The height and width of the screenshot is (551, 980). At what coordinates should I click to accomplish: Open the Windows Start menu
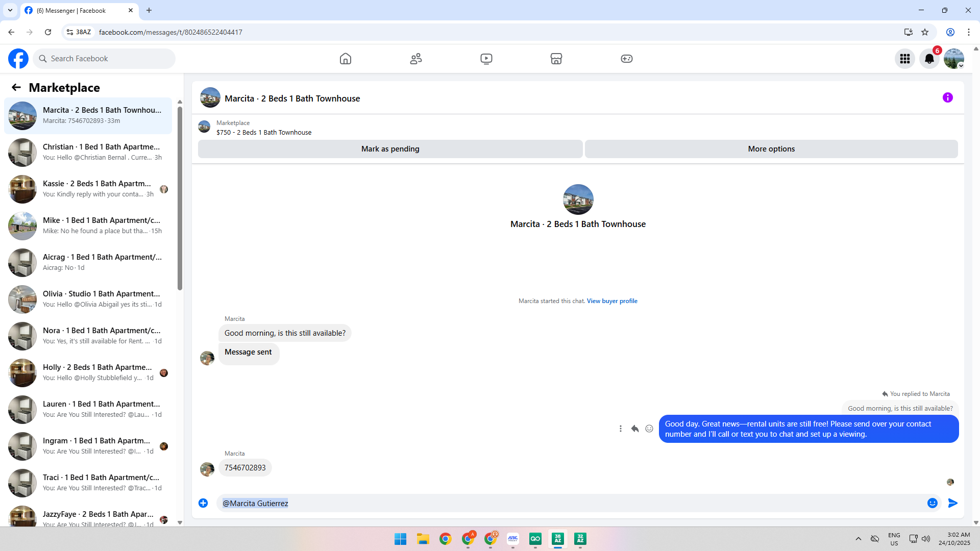[x=401, y=539]
